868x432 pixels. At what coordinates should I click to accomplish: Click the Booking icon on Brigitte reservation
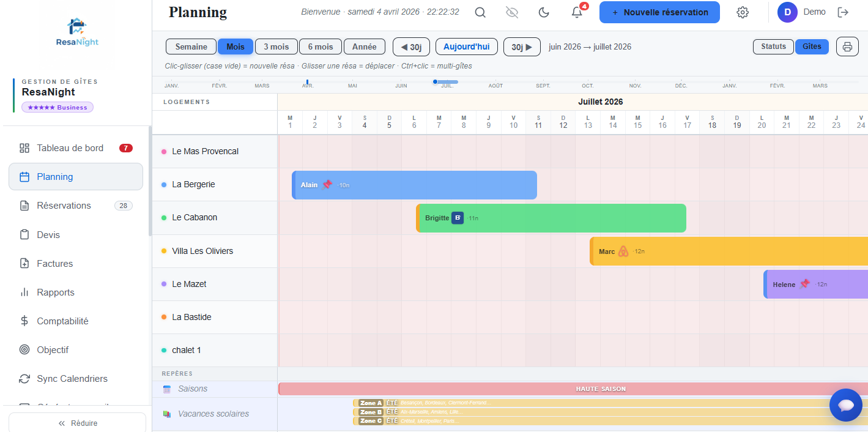click(458, 218)
